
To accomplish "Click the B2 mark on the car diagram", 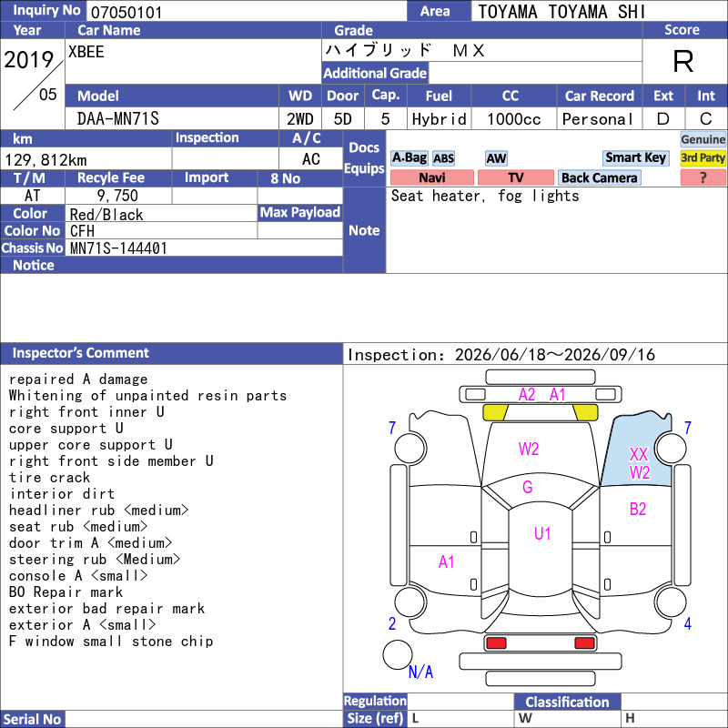I will pos(638,510).
